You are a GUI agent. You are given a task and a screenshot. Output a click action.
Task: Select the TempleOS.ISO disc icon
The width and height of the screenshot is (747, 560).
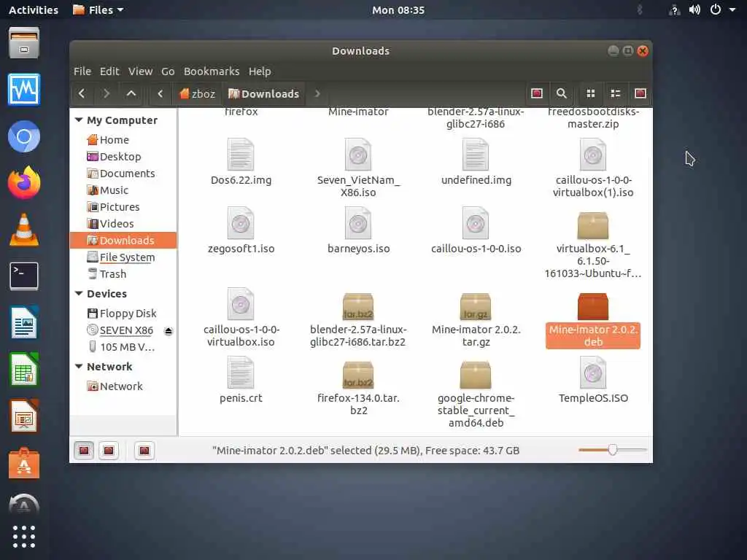coord(593,373)
